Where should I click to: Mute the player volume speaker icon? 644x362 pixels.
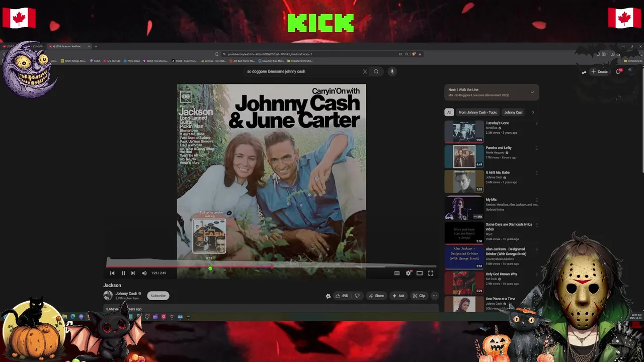(144, 273)
